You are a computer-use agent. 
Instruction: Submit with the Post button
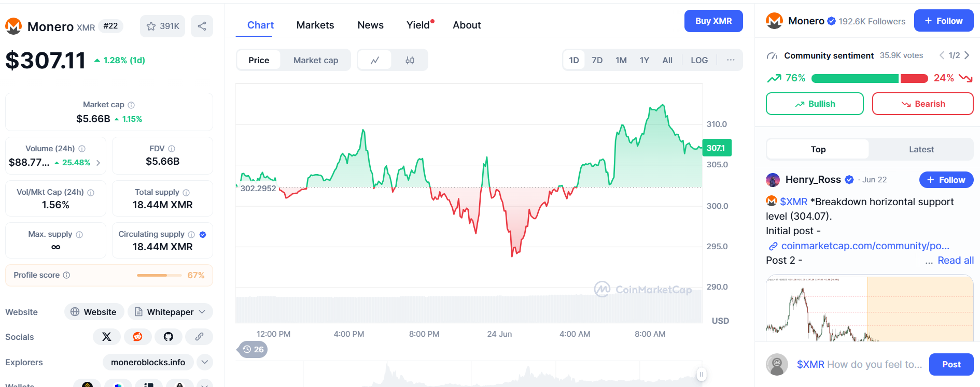click(951, 364)
